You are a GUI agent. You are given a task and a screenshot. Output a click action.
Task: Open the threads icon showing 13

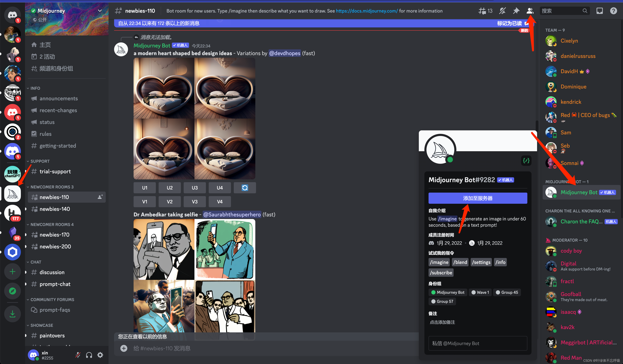coord(485,11)
